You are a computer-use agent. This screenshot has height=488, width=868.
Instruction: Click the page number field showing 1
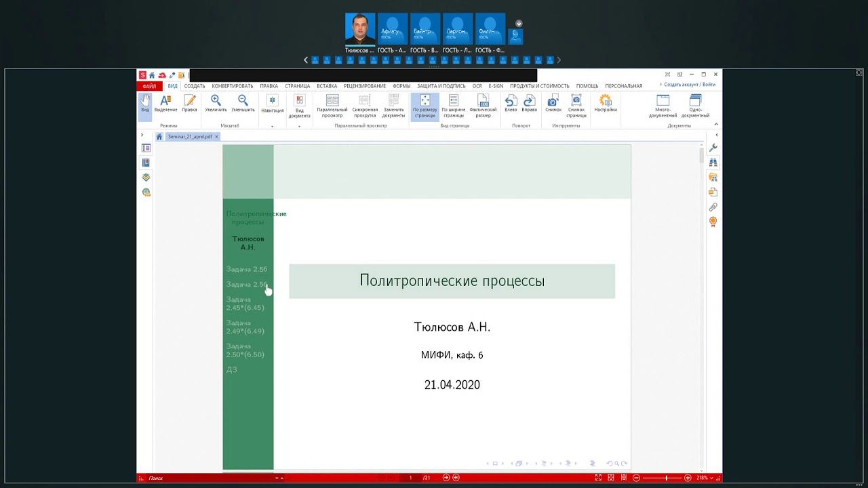click(x=410, y=478)
